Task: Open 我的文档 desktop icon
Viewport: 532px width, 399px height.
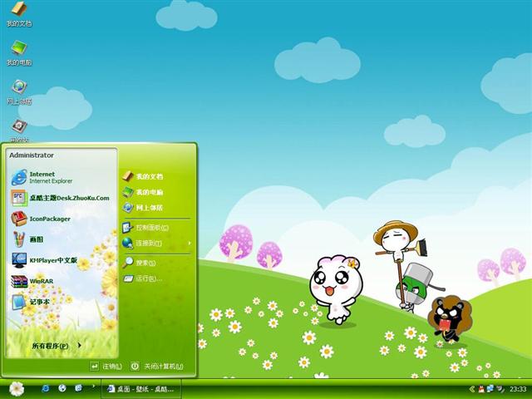Action: coord(19,14)
